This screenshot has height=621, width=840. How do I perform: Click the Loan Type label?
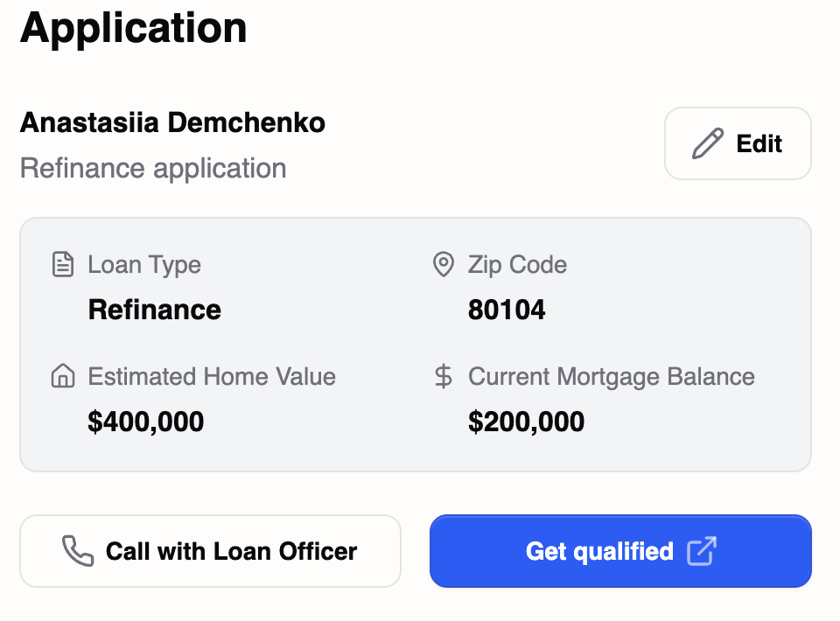click(x=143, y=264)
